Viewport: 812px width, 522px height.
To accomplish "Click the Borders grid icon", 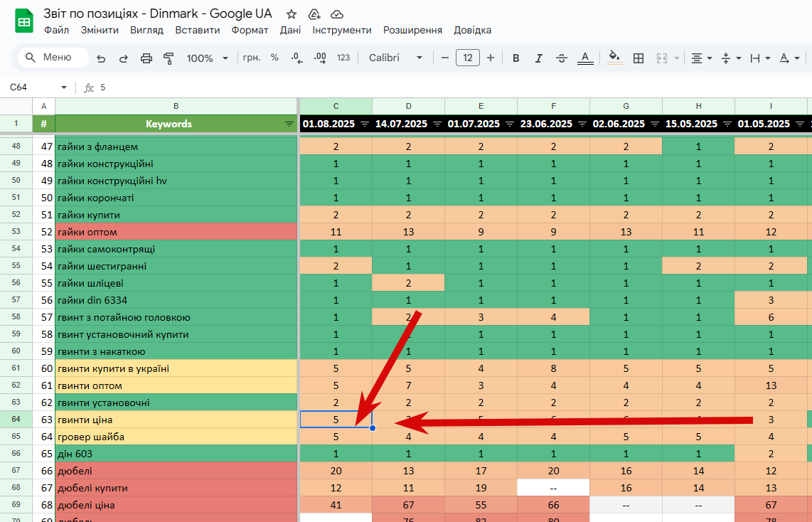I will pos(639,58).
